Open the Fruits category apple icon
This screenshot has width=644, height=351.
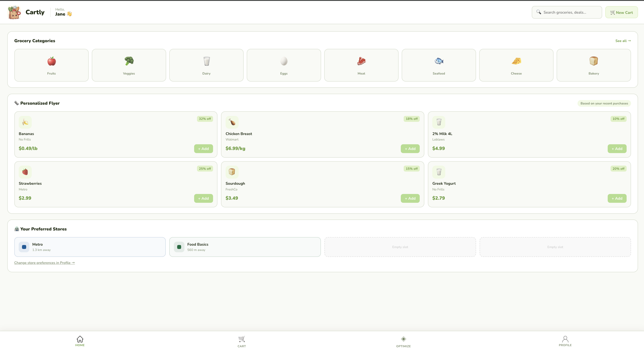pyautogui.click(x=52, y=61)
